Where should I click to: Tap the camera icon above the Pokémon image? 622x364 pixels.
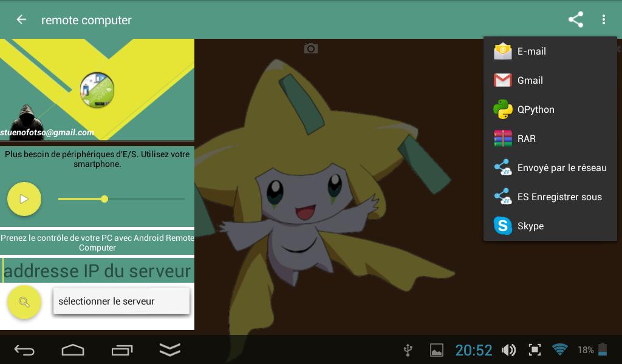coord(310,49)
